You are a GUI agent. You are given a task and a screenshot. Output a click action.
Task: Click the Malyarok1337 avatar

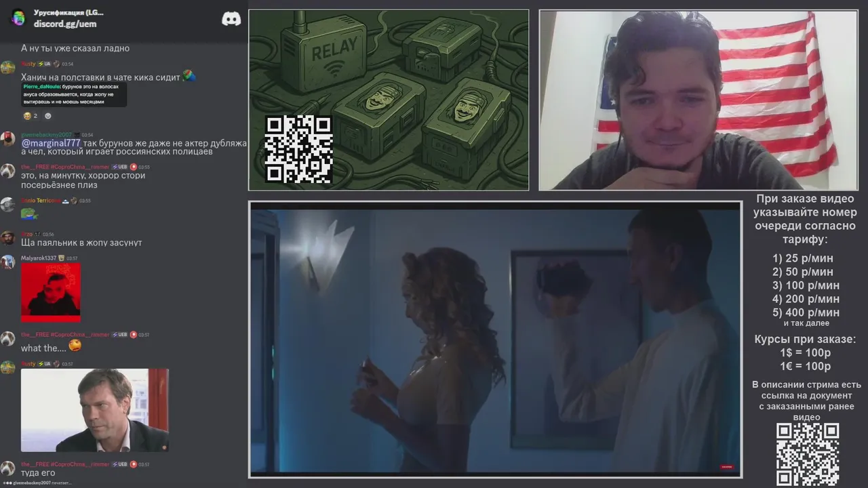tap(8, 262)
